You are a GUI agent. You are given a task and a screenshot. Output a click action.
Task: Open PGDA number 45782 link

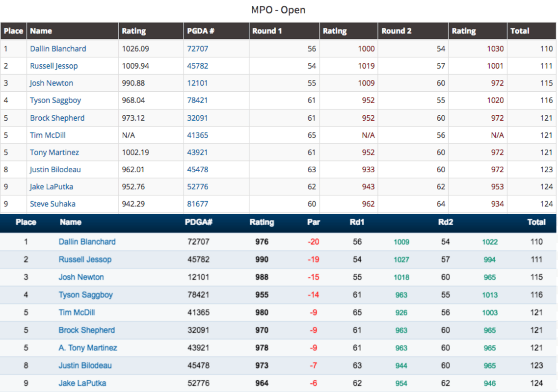(x=197, y=66)
